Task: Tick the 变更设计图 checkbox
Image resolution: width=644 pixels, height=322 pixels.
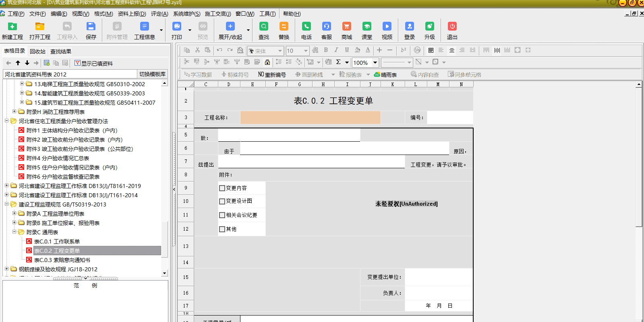Action: (222, 201)
